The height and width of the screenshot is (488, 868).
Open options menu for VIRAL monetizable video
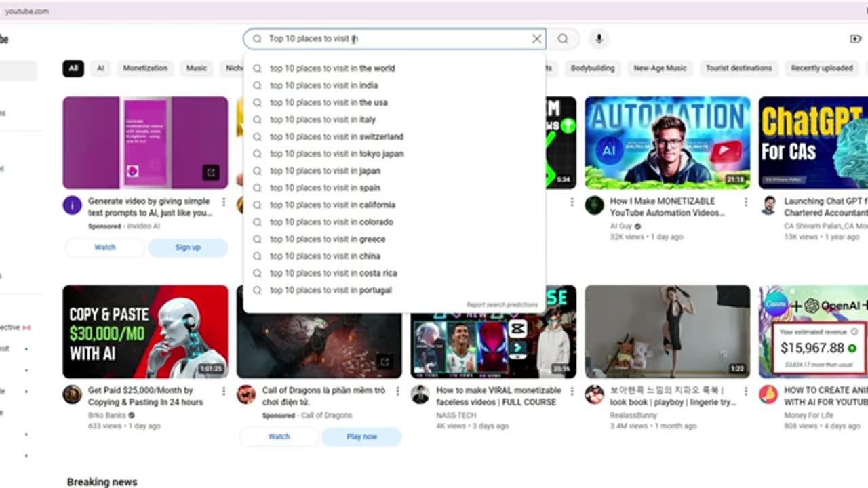(x=572, y=391)
